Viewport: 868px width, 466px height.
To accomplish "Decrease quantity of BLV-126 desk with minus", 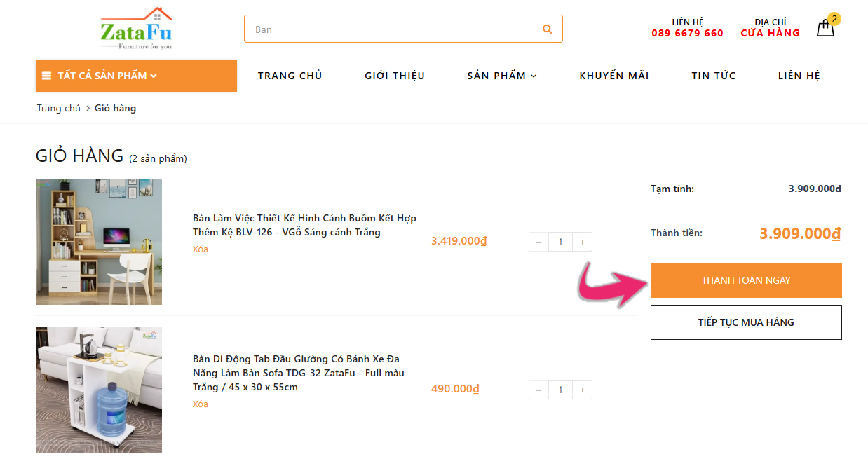I will click(538, 242).
